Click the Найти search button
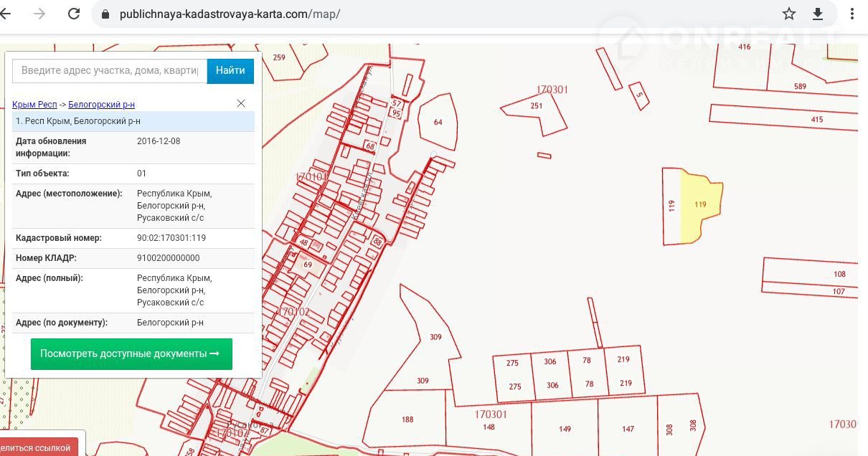The width and height of the screenshot is (868, 456). coord(230,70)
